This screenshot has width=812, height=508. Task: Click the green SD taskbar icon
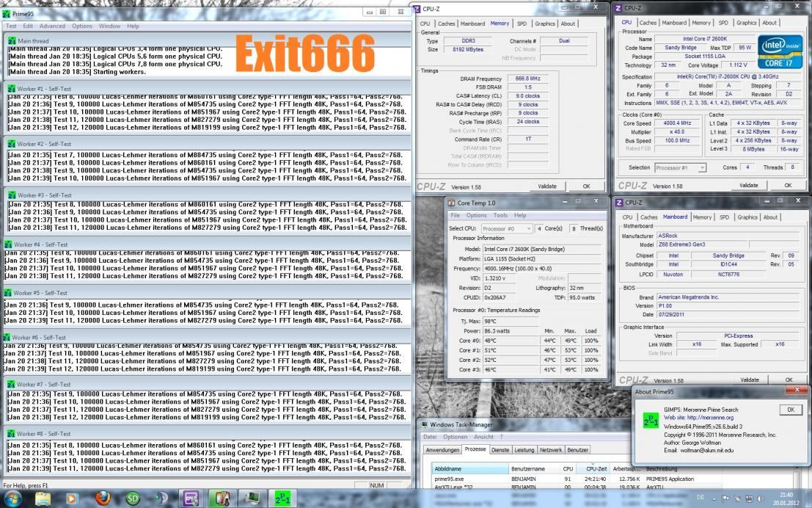(x=133, y=498)
